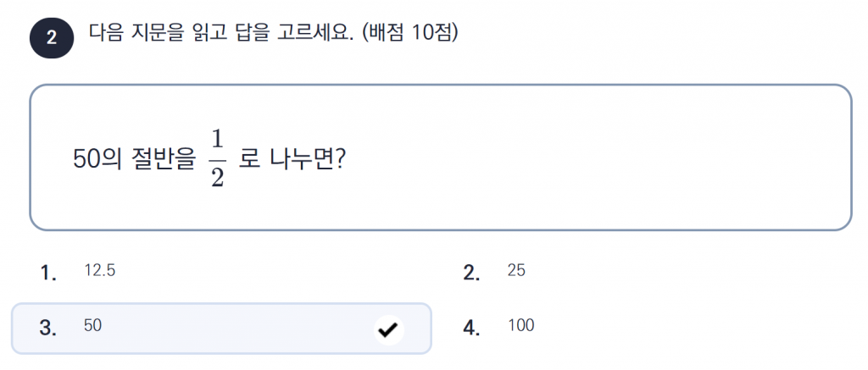Select answer option 12.5

coord(99,271)
